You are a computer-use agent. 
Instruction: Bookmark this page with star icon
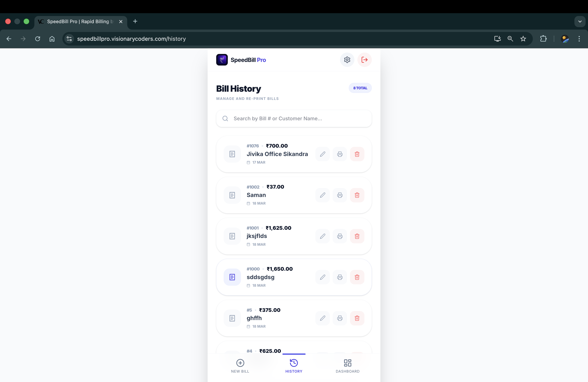point(523,39)
